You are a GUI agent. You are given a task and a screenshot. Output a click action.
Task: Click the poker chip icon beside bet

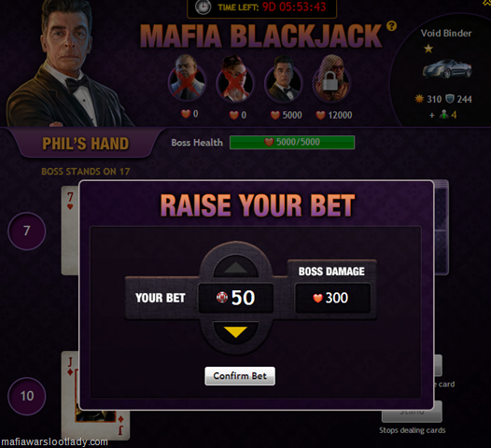(x=222, y=298)
